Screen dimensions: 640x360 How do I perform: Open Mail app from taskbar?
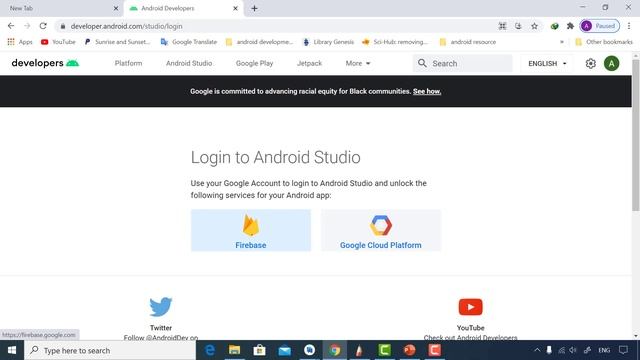click(284, 350)
